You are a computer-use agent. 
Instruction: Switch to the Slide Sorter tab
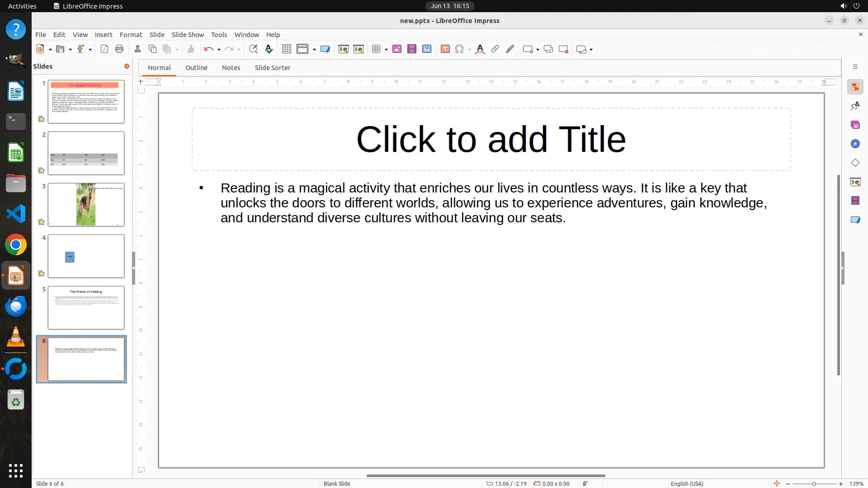(272, 68)
